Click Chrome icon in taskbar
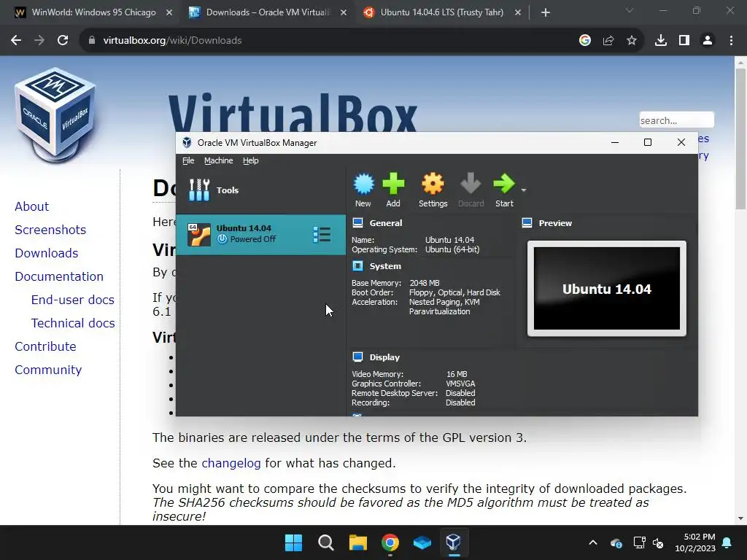The width and height of the screenshot is (747, 560). pyautogui.click(x=390, y=542)
